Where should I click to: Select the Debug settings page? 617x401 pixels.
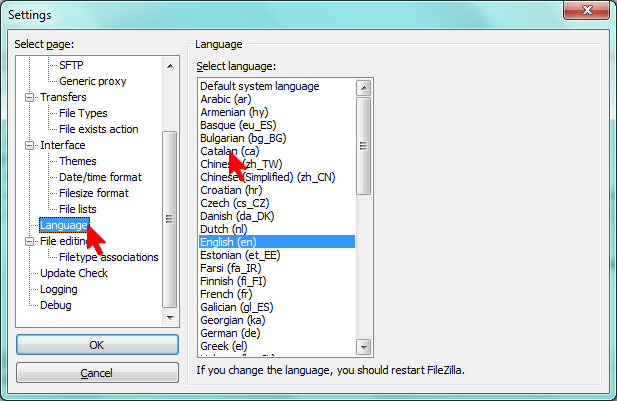55,305
